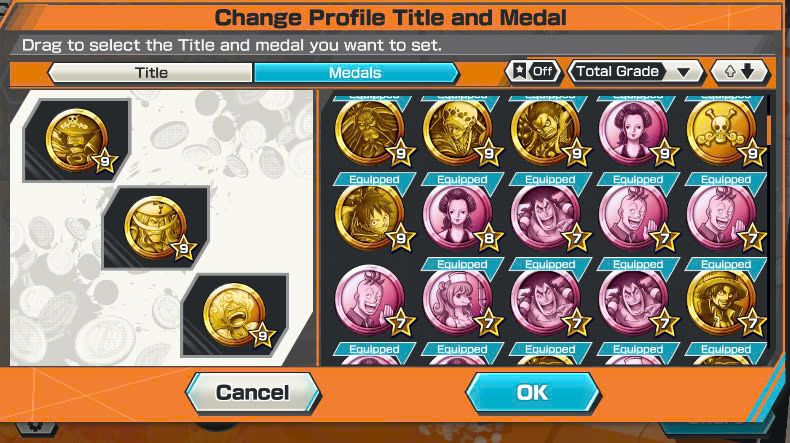Select the first equipped medal slot
790x443 pixels.
point(77,140)
